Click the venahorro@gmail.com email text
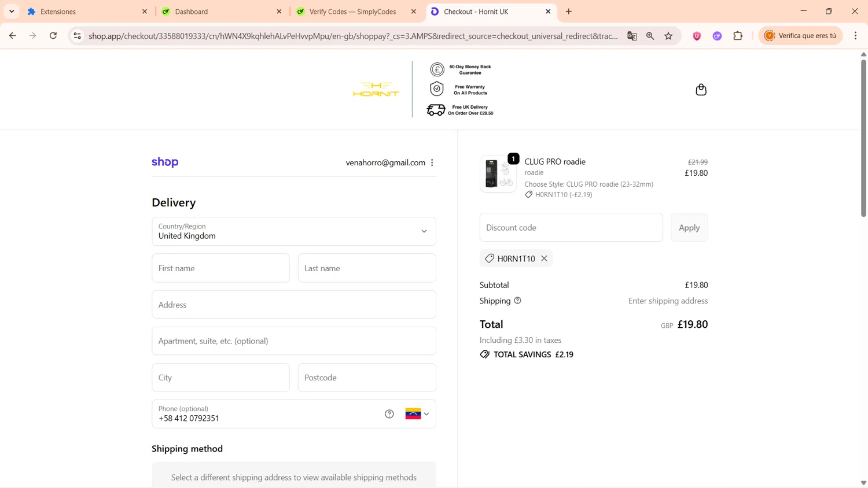The width and height of the screenshot is (868, 488). (385, 162)
